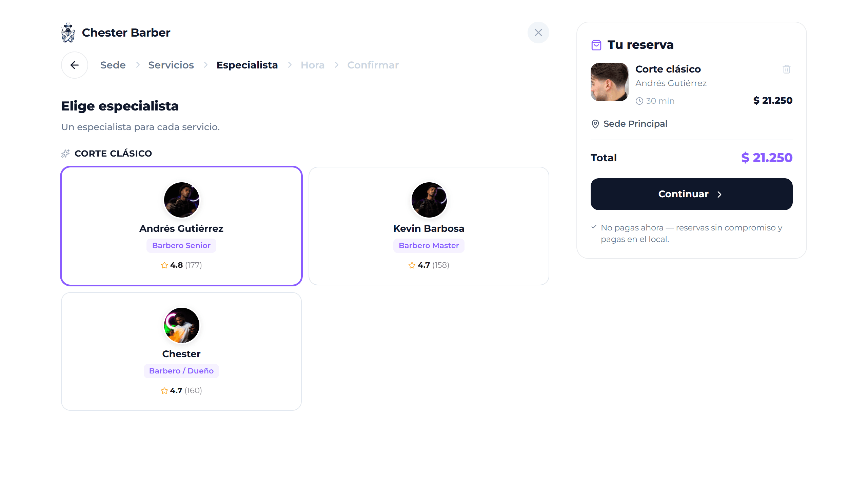
Task: Close the booking dialog with X
Action: tap(538, 33)
